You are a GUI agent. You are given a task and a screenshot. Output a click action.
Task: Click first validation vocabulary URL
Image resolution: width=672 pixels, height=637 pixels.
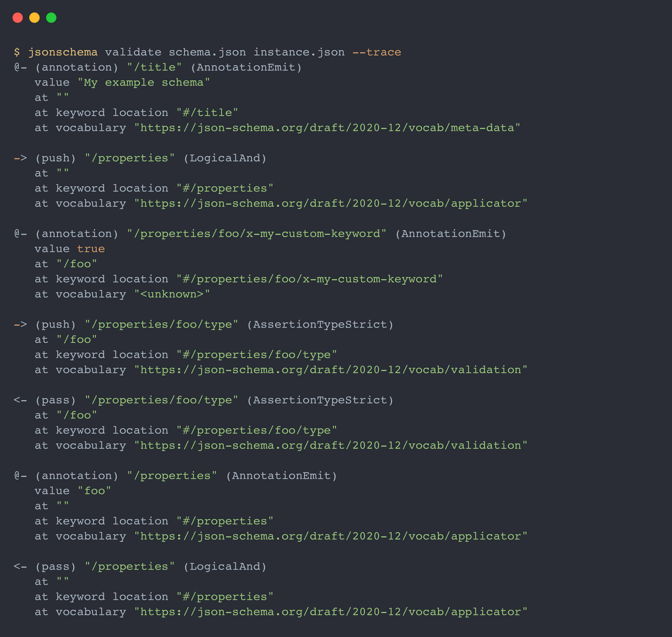(331, 370)
